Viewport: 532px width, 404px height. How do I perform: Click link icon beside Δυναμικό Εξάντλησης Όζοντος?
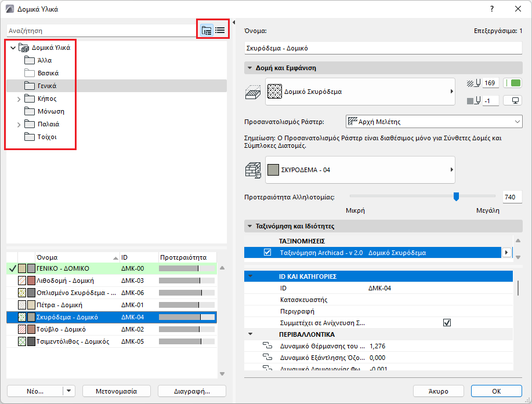pyautogui.click(x=267, y=357)
